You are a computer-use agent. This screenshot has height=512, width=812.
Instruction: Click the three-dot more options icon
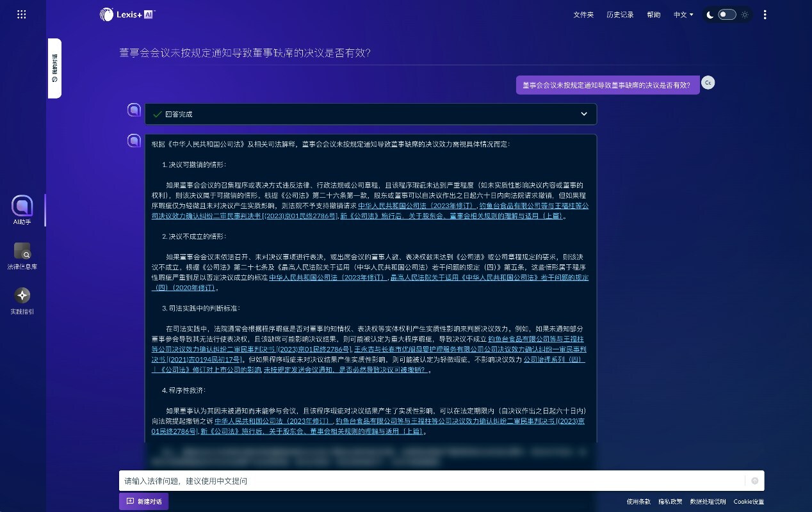[x=765, y=14]
